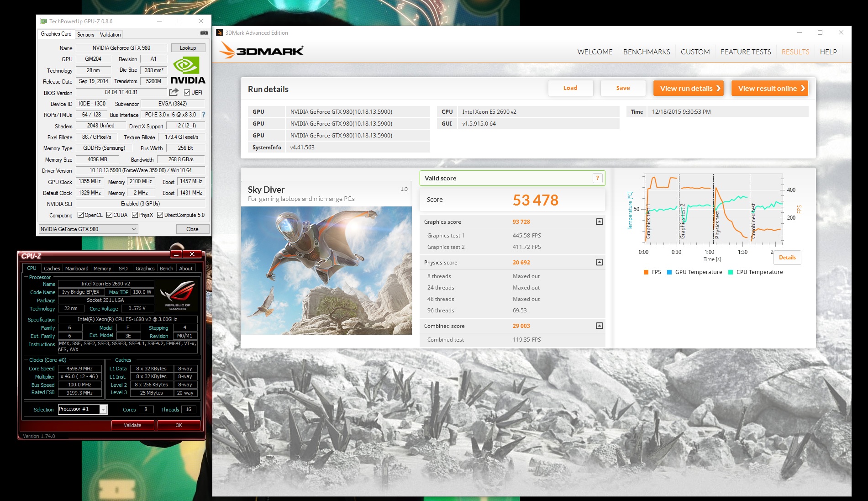Click the FPS temperature graph
Screen dimensions: 868x501
[713, 210]
